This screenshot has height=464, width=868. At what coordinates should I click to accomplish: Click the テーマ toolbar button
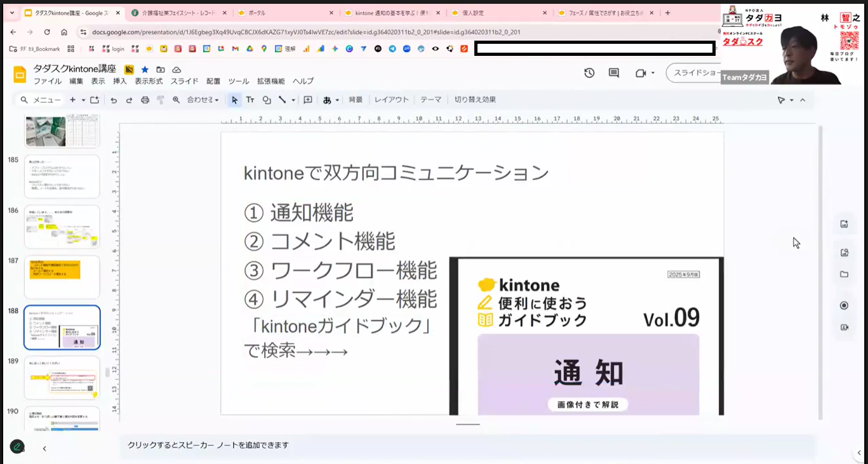[431, 100]
